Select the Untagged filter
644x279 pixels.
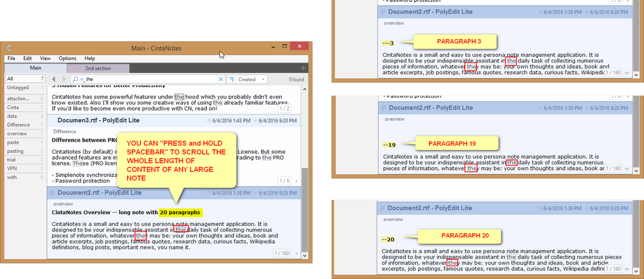pos(25,88)
